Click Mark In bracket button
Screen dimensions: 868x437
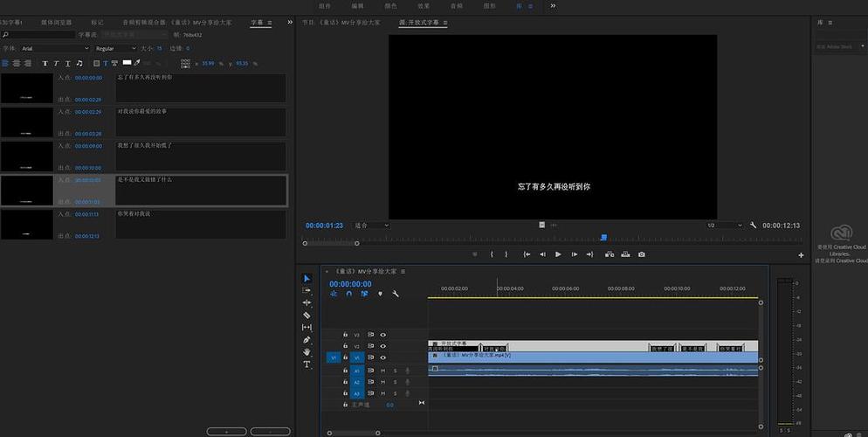pos(492,255)
